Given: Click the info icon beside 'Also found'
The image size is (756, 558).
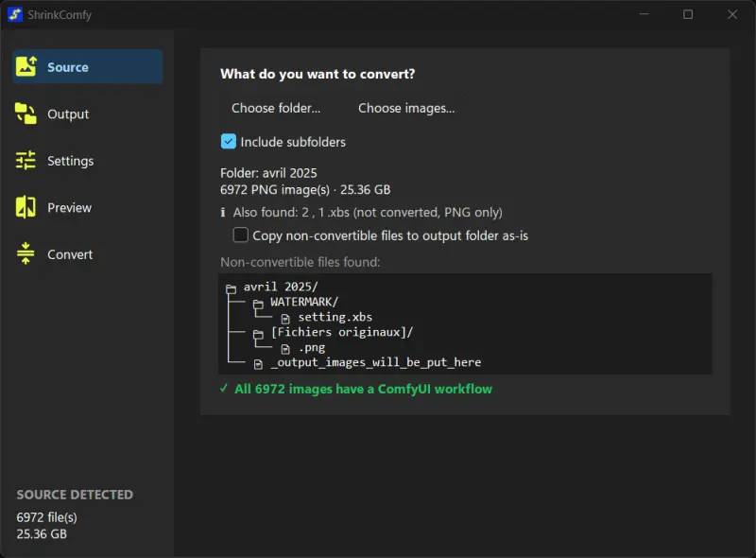Looking at the screenshot, I should [x=223, y=213].
